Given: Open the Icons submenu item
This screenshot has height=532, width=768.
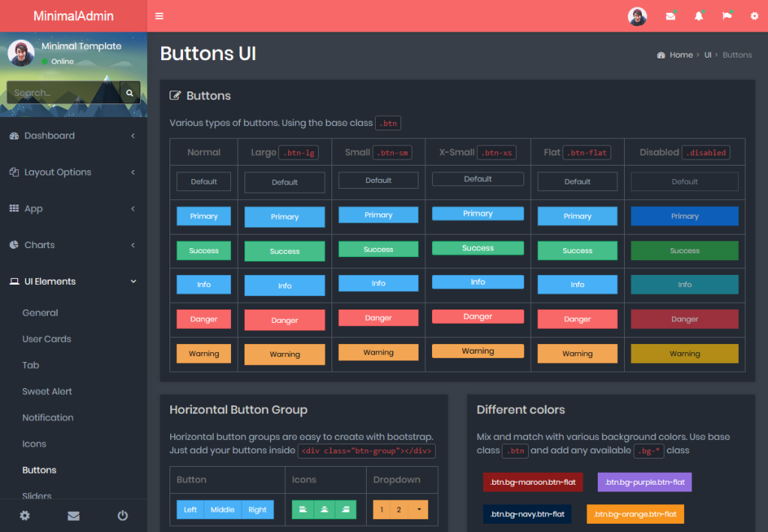Looking at the screenshot, I should pos(34,444).
